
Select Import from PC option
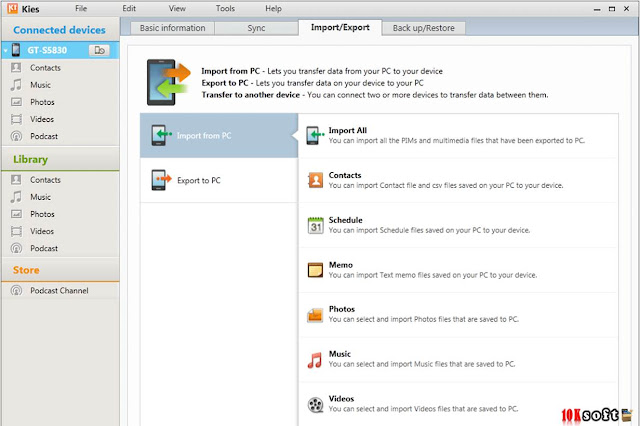[x=219, y=135]
